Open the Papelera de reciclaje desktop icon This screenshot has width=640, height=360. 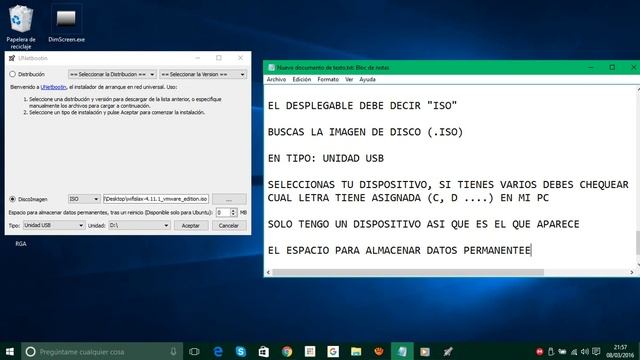[x=20, y=27]
